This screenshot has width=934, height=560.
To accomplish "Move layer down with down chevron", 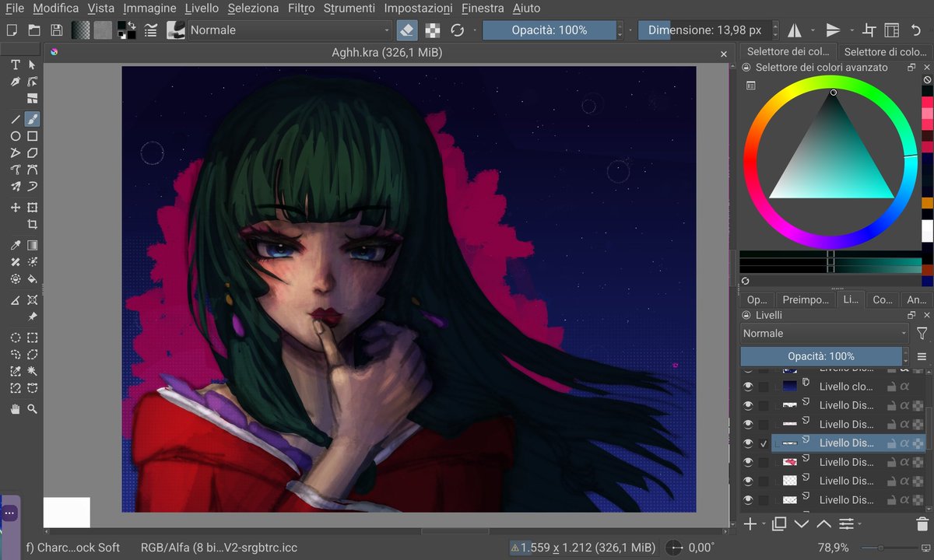I will (802, 524).
